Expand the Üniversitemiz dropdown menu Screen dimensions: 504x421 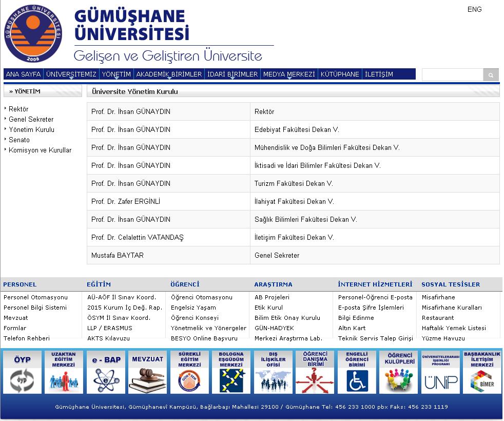(71, 74)
